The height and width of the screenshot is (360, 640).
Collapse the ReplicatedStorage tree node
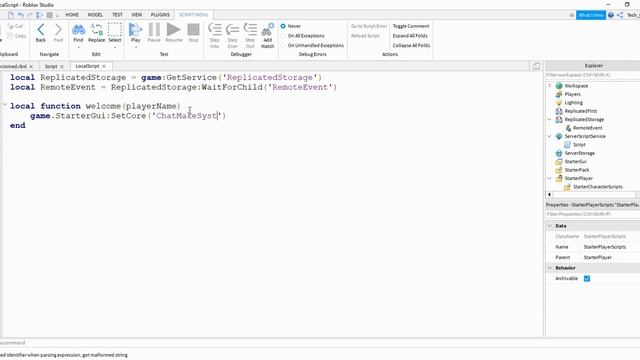pos(549,120)
